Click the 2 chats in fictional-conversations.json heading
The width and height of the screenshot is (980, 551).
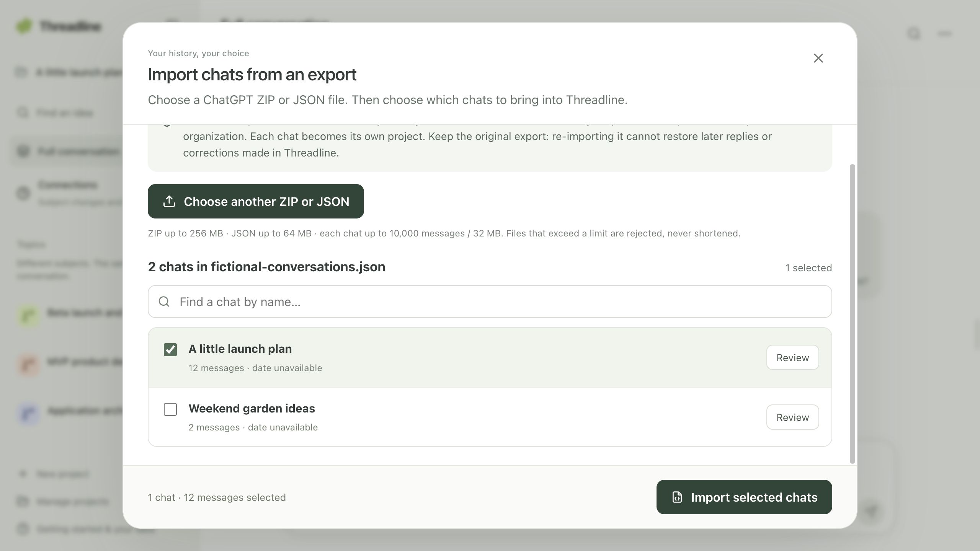coord(266,267)
